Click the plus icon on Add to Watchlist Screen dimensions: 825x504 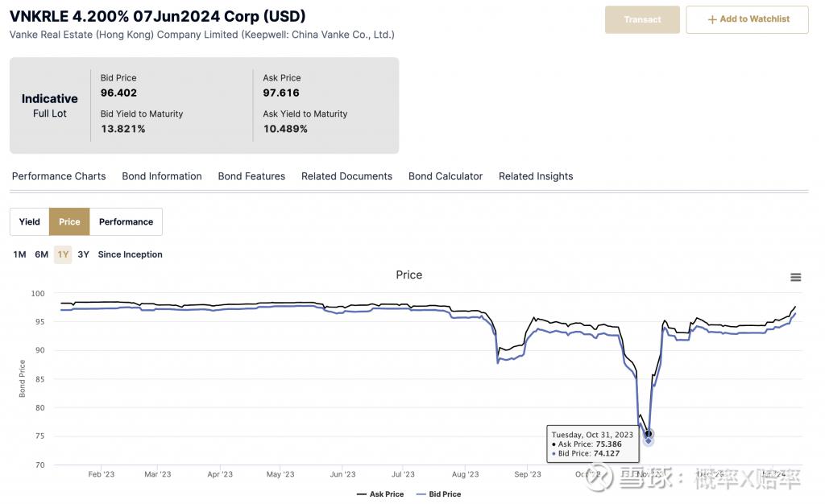(x=712, y=19)
